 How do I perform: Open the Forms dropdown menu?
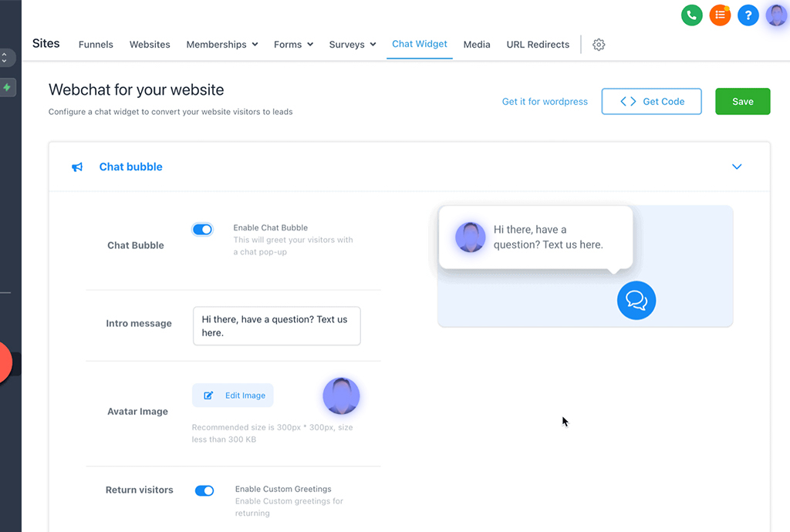tap(293, 45)
